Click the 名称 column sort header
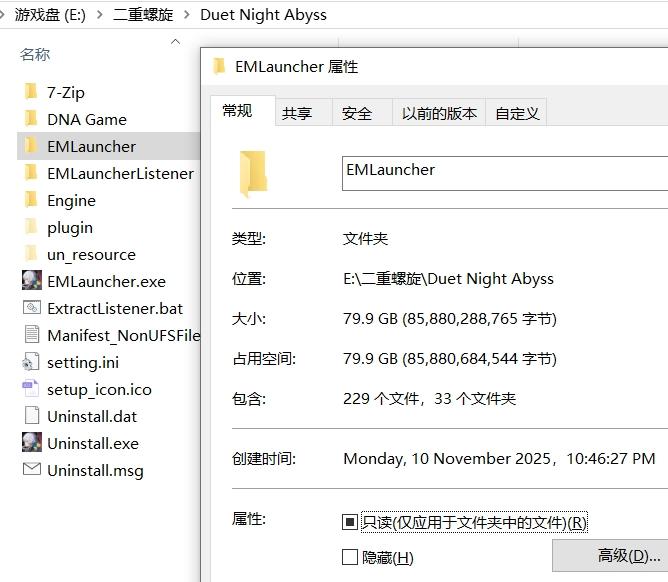Image resolution: width=668 pixels, height=582 pixels. [35, 54]
